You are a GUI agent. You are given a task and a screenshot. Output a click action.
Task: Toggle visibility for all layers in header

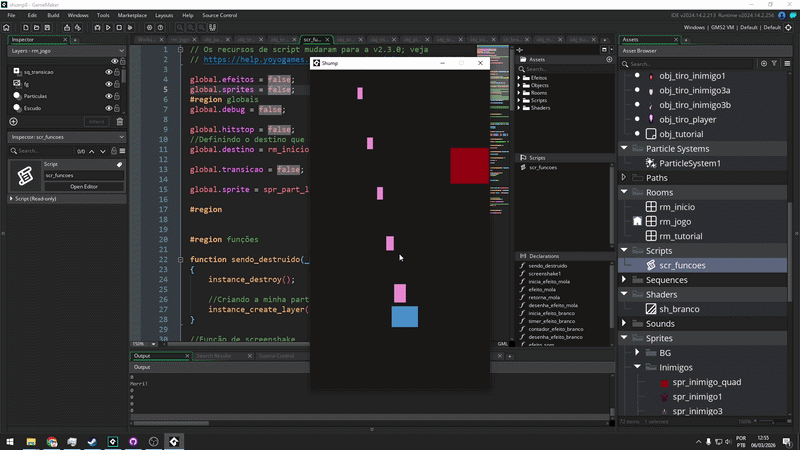114,61
